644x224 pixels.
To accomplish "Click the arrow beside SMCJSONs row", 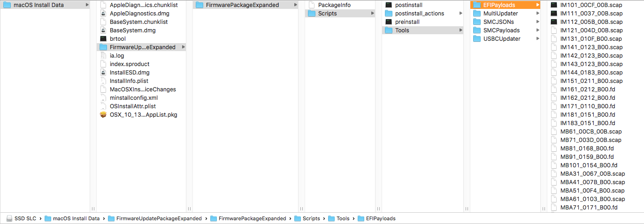I will point(538,22).
